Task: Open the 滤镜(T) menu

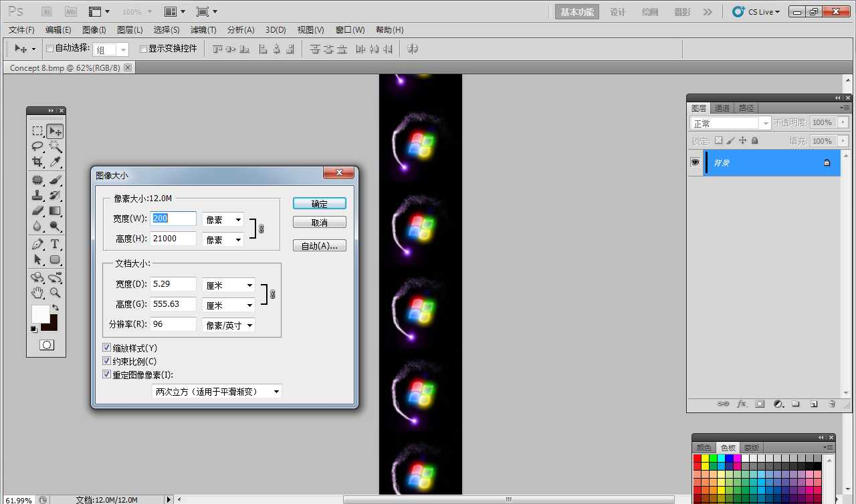Action: (x=203, y=29)
